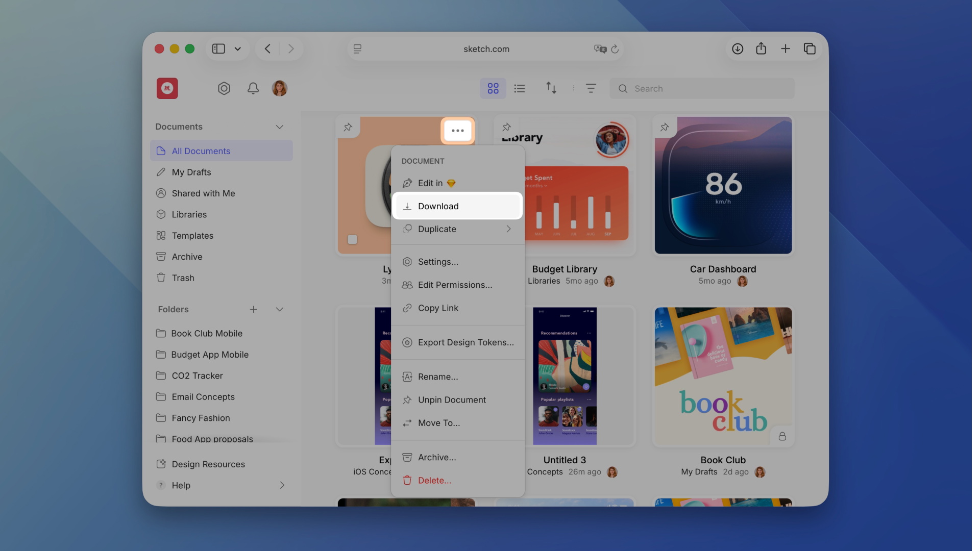Select Export Design Tokens...
Viewport: 980px width, 551px height.
(458, 342)
